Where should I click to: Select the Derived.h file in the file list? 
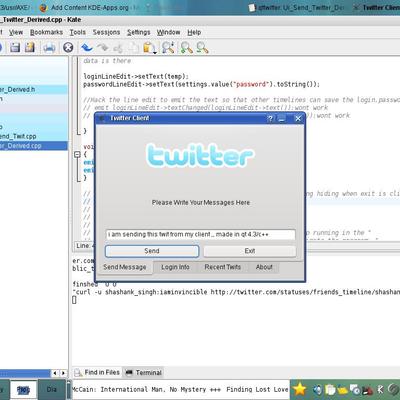coord(34,89)
